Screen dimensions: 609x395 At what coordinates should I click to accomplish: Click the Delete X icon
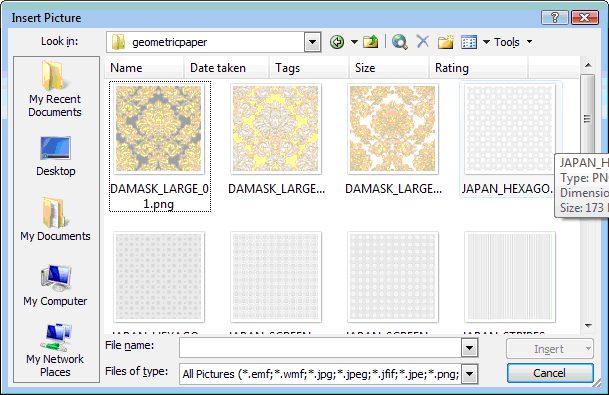coord(423,41)
